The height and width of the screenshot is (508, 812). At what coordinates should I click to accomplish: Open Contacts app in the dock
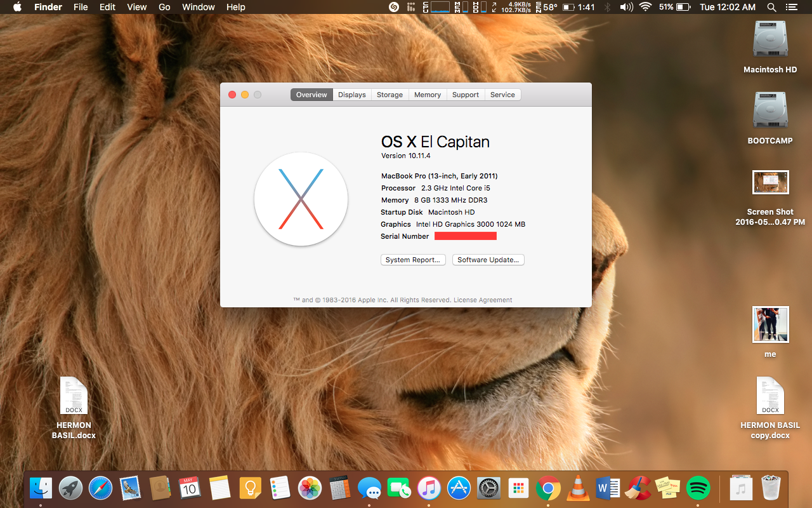(x=159, y=488)
